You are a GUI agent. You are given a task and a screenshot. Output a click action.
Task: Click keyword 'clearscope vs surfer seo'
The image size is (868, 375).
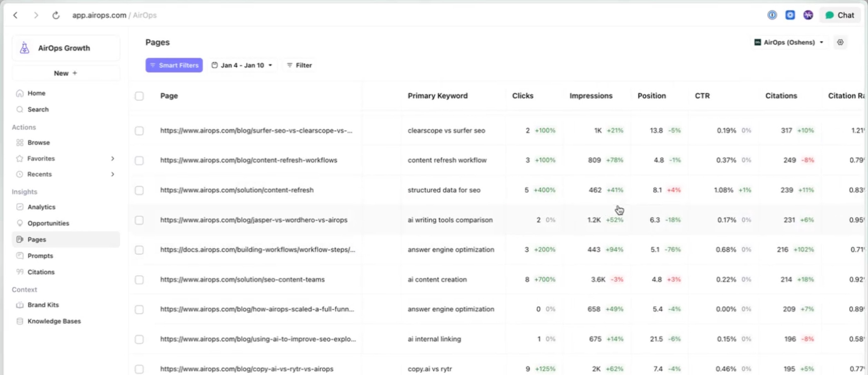(x=447, y=130)
